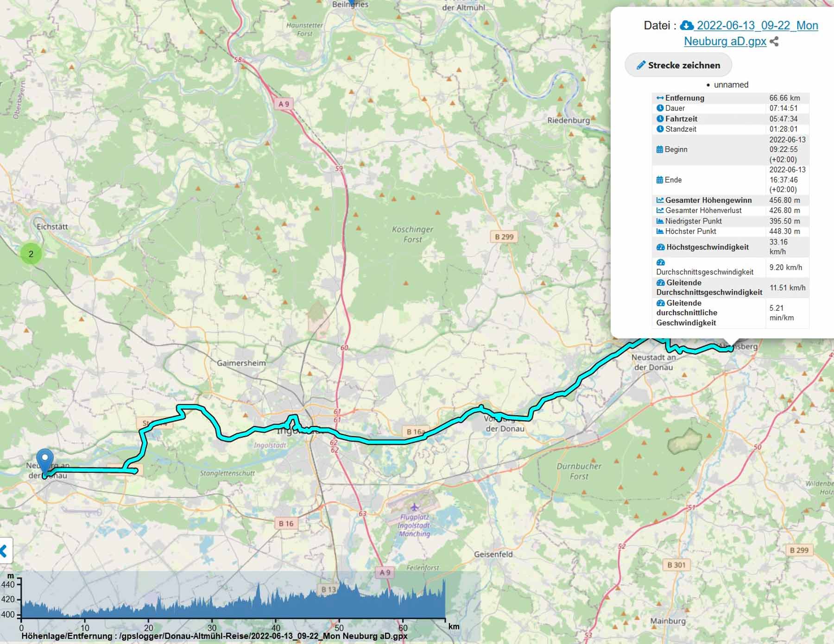The image size is (834, 644).
Task: Select the blue location pin at Neuburg
Action: 45,460
